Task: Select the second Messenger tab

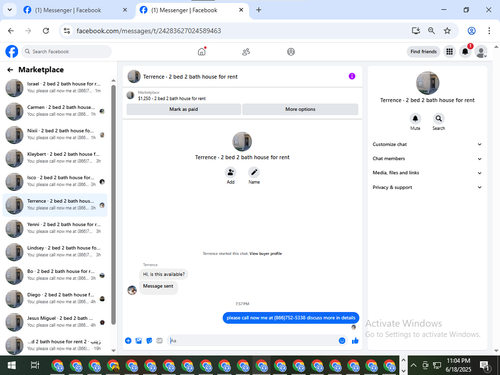Action: click(x=192, y=10)
